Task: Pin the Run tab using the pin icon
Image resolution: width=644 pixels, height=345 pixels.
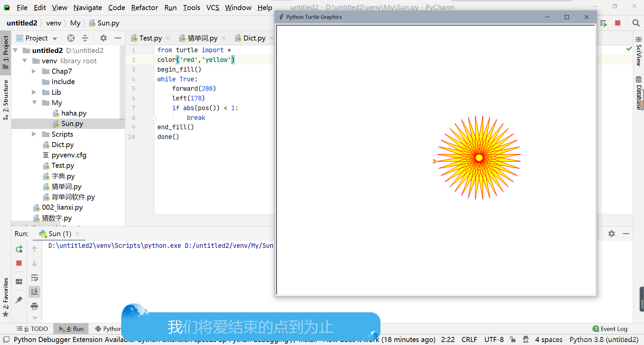Action: (19, 300)
